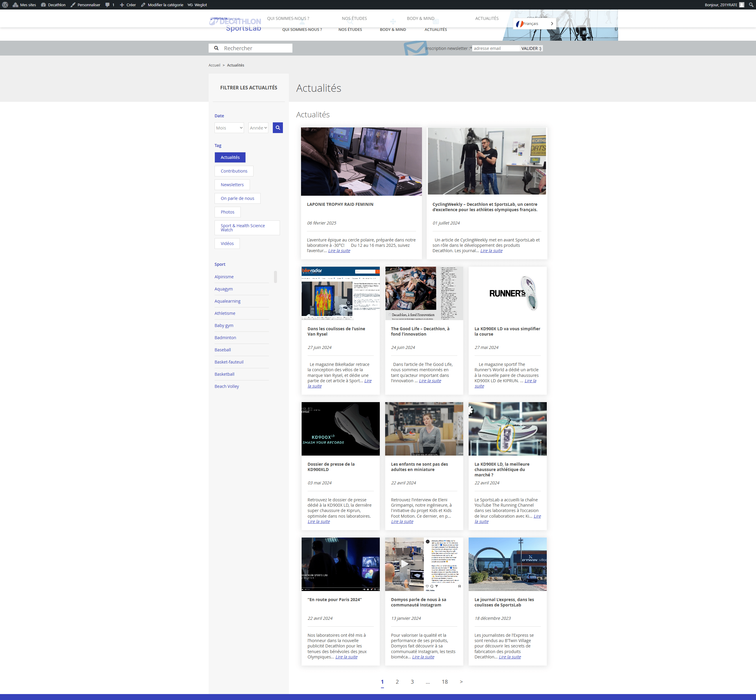
Task: Open the KD900X LD meilleure chaussure thumbnail
Action: coord(507,429)
